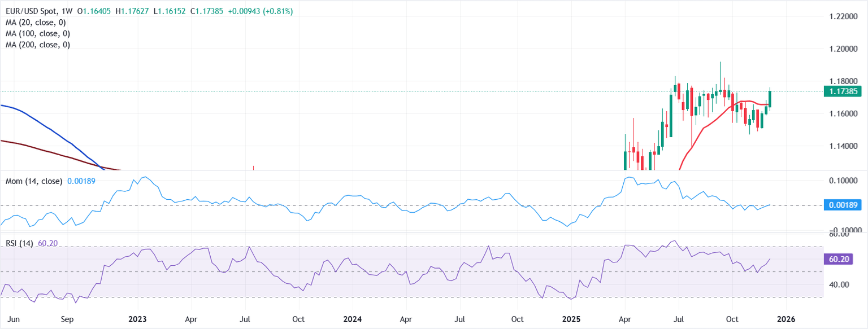Select the Apr label on the time axis

191,319
